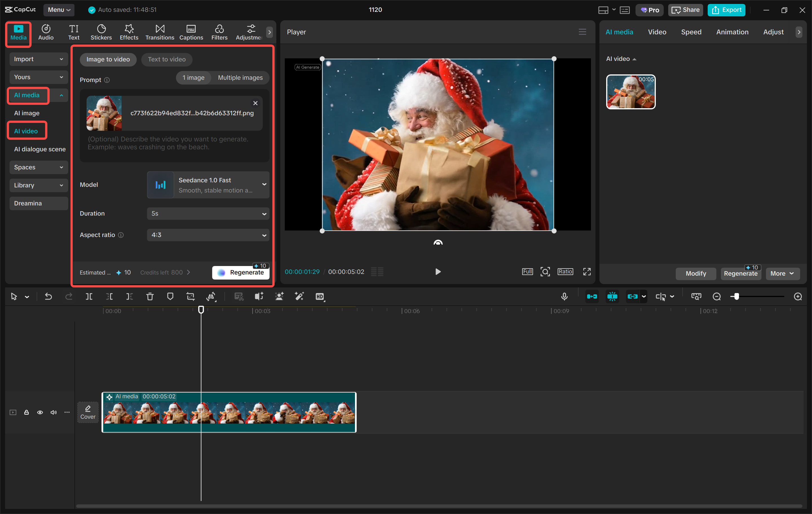Open the Captions panel
The width and height of the screenshot is (812, 514).
pos(191,32)
